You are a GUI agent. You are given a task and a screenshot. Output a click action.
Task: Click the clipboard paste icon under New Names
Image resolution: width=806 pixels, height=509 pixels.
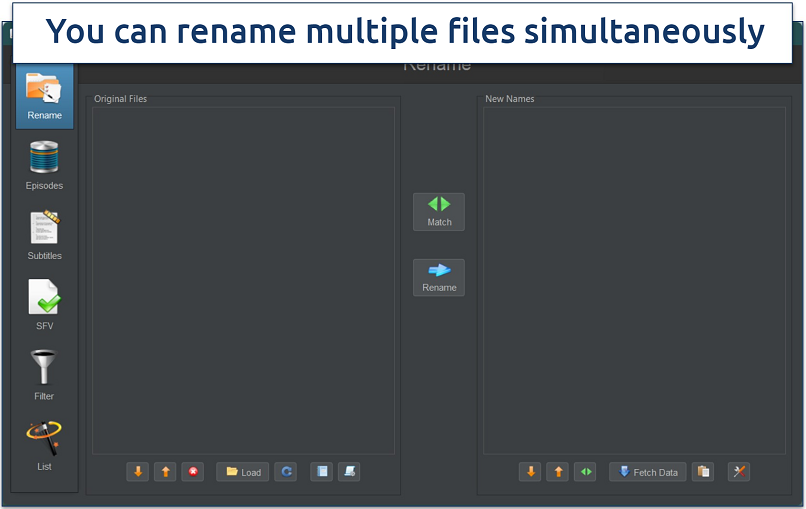click(x=703, y=472)
